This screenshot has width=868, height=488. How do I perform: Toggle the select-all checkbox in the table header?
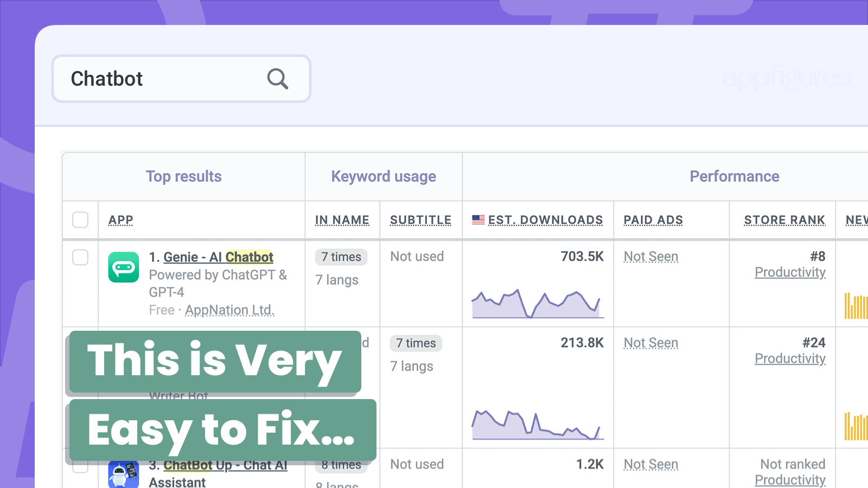(80, 220)
